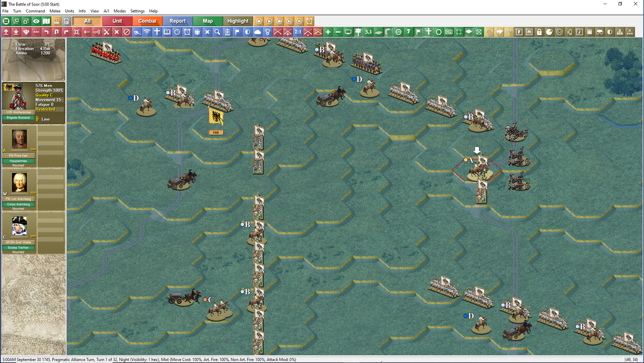Select the Map toolbar tab
This screenshot has width=644, height=363.
[x=208, y=21]
